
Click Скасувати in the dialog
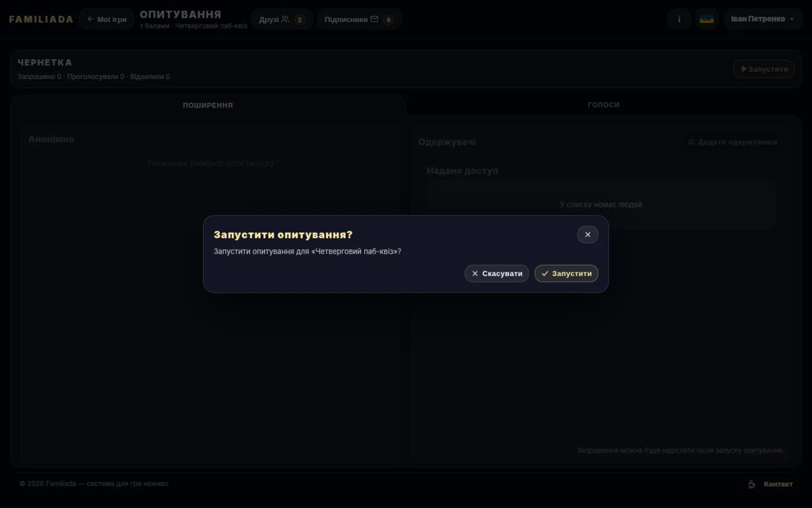pyautogui.click(x=496, y=273)
